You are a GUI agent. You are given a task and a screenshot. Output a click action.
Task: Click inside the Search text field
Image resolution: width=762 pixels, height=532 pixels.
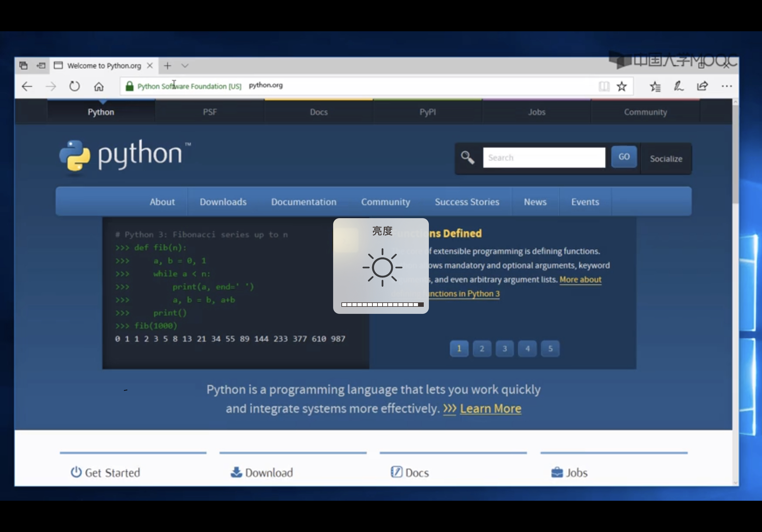(x=544, y=158)
